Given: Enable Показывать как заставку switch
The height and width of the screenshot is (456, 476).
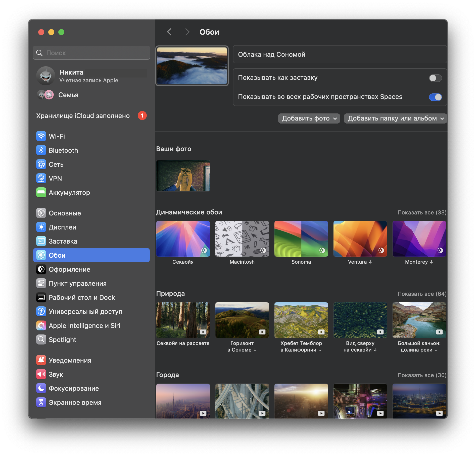Looking at the screenshot, I should click(435, 78).
